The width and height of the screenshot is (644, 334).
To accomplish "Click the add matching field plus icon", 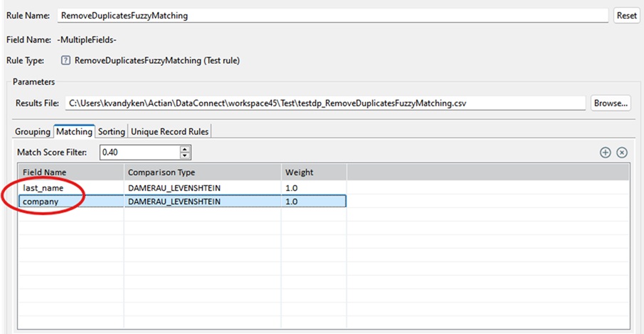I will 606,152.
